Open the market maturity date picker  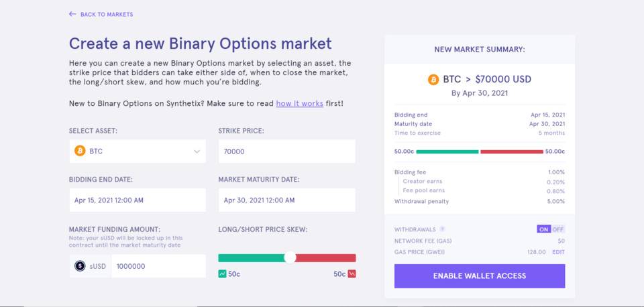(286, 200)
